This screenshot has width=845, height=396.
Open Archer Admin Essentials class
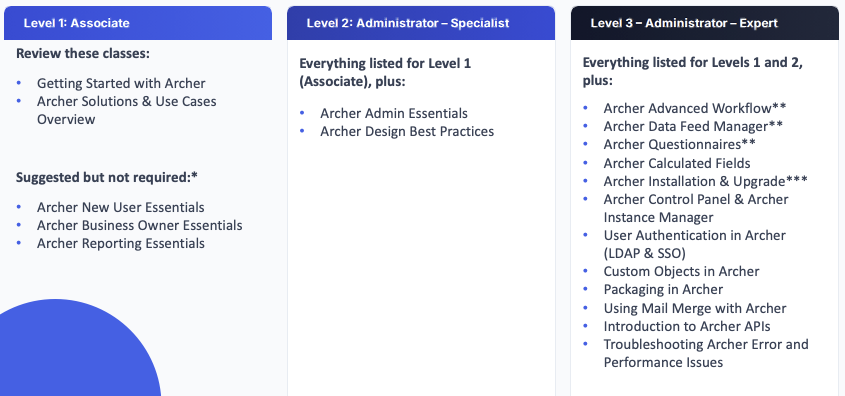click(x=394, y=114)
